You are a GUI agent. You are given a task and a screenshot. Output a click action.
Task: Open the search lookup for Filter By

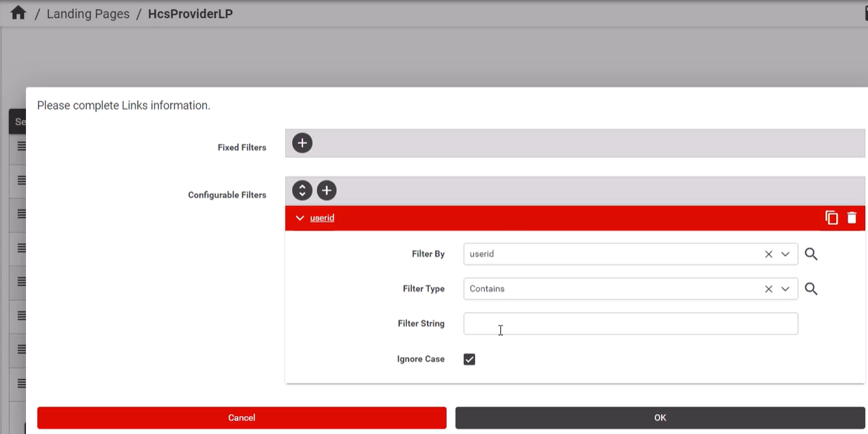[810, 253]
